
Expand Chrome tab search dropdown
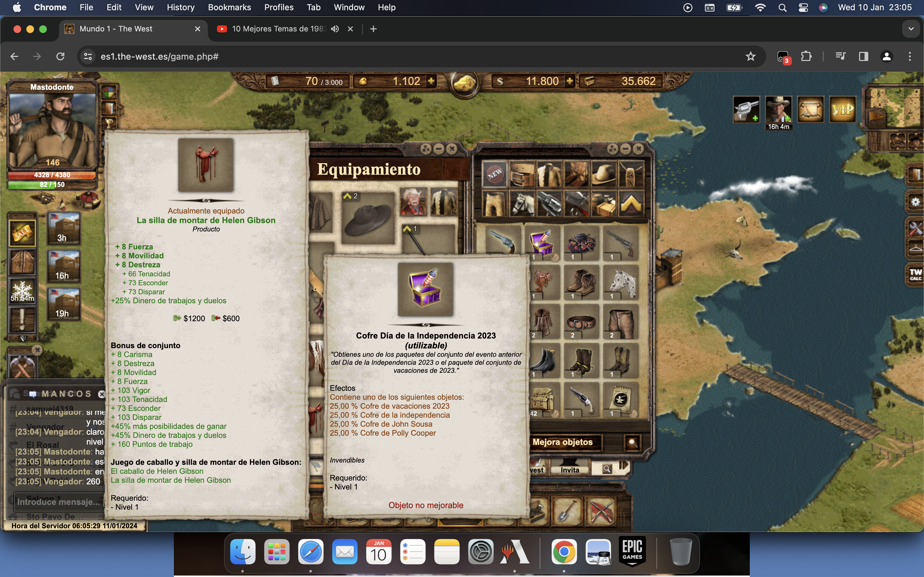pyautogui.click(x=911, y=29)
